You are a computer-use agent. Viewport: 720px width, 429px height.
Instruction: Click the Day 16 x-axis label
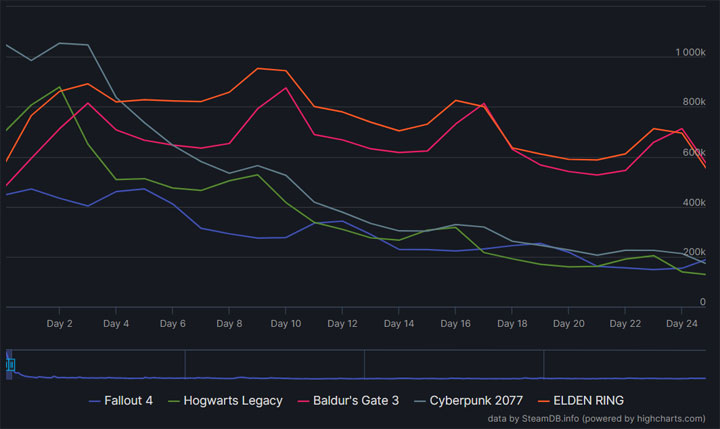456,324
